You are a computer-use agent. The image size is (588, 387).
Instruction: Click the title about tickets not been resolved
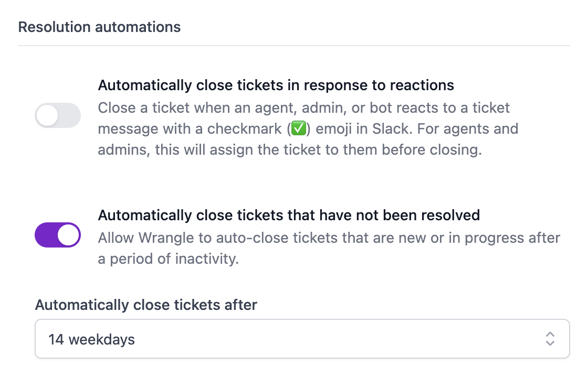(x=289, y=216)
